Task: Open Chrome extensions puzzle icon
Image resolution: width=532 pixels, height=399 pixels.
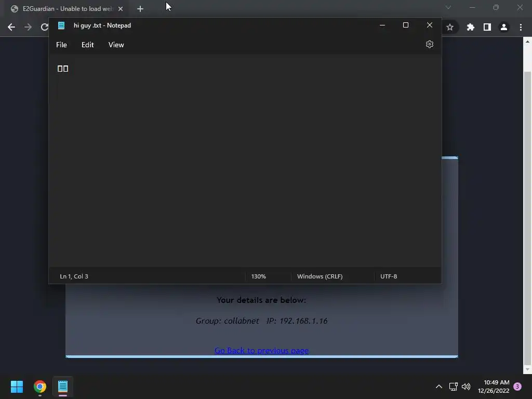Action: coord(471,27)
